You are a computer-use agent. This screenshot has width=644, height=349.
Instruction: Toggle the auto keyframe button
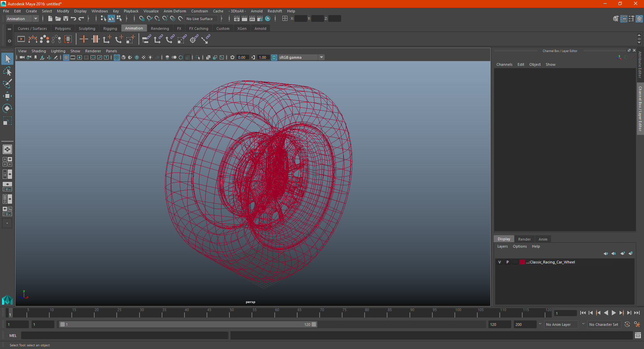pyautogui.click(x=627, y=324)
